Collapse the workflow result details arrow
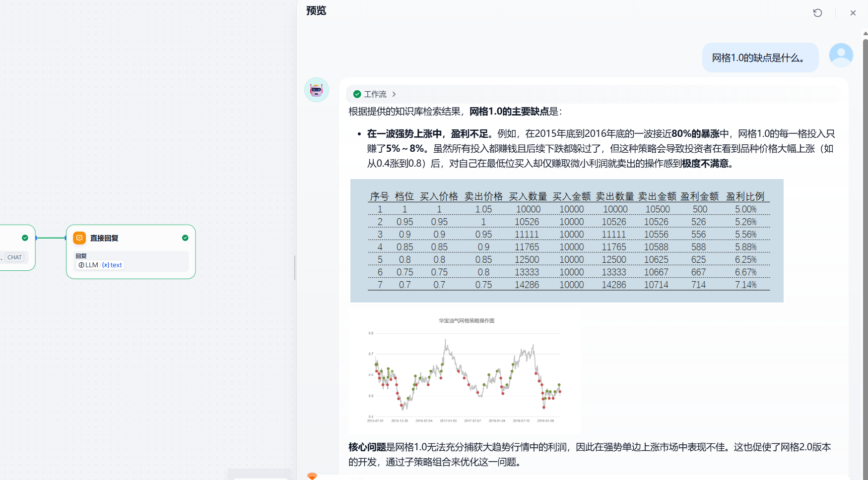This screenshot has height=480, width=868. (x=394, y=94)
